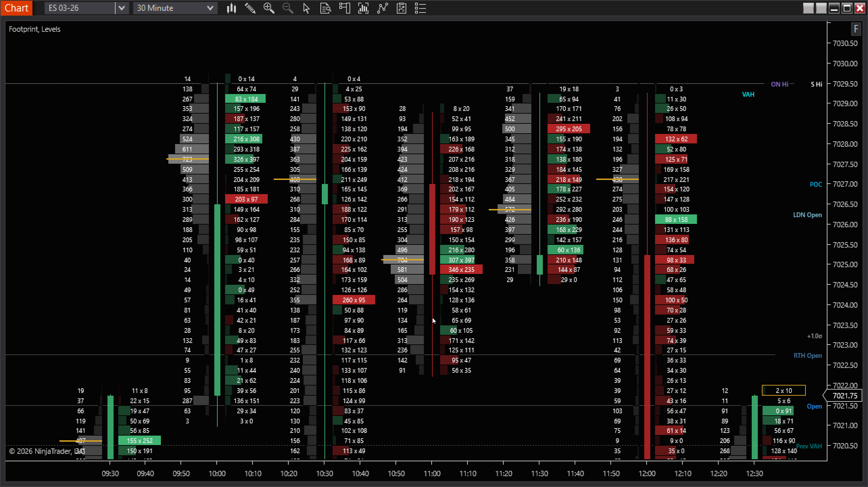Click the 11:00 time axis label
This screenshot has width=868, height=487.
(x=432, y=473)
